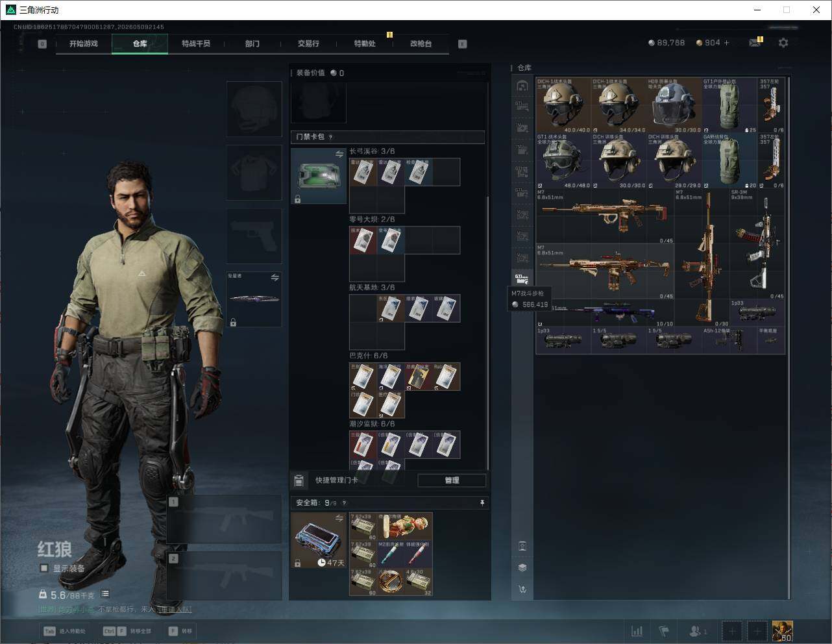The width and height of the screenshot is (832, 644).
Task: Select the keycard case container thumbnail
Action: [x=318, y=176]
